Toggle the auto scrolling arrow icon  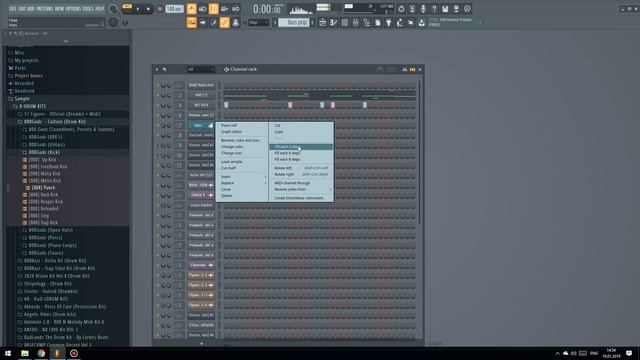click(x=202, y=23)
